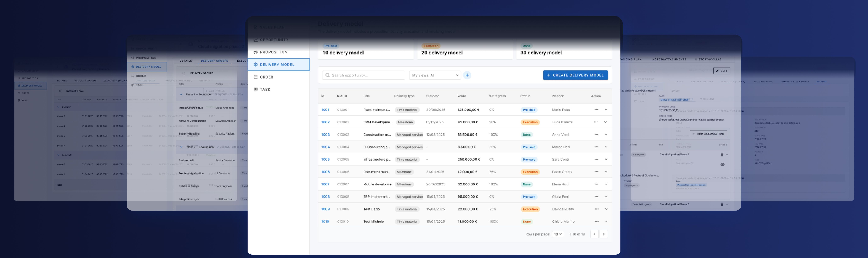Click the Execution 20 delivery model card

point(465,50)
